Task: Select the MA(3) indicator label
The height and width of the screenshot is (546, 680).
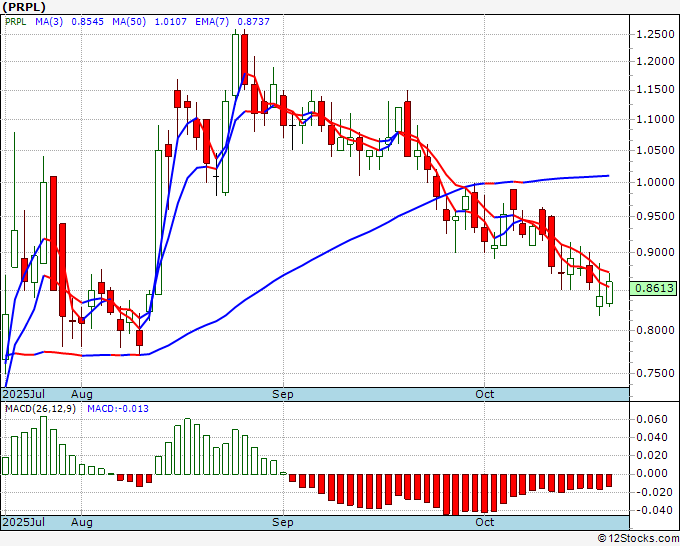Action: (x=49, y=21)
